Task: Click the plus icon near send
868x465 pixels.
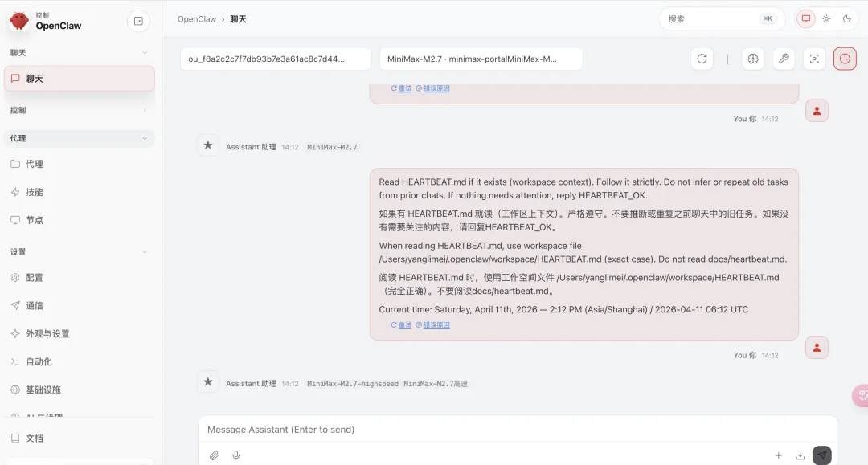Action: [x=778, y=455]
